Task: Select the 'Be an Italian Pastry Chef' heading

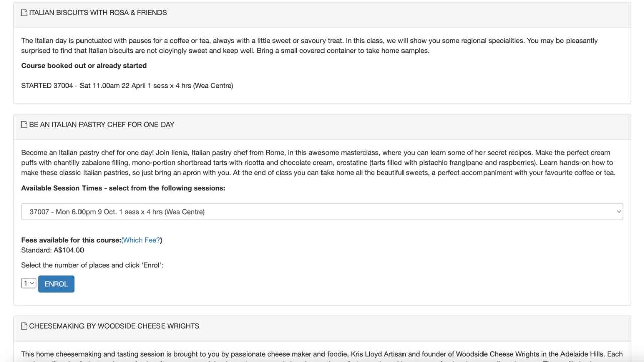Action: coord(102,124)
